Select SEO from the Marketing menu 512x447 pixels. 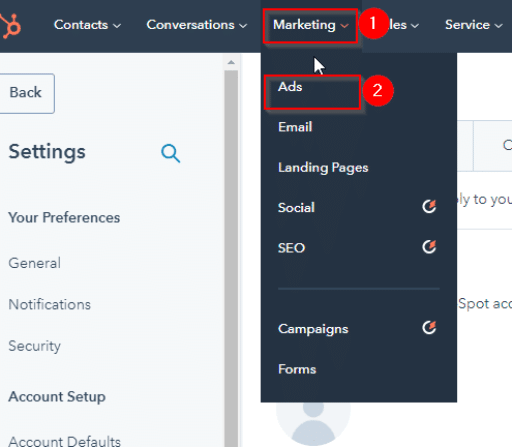coord(291,248)
